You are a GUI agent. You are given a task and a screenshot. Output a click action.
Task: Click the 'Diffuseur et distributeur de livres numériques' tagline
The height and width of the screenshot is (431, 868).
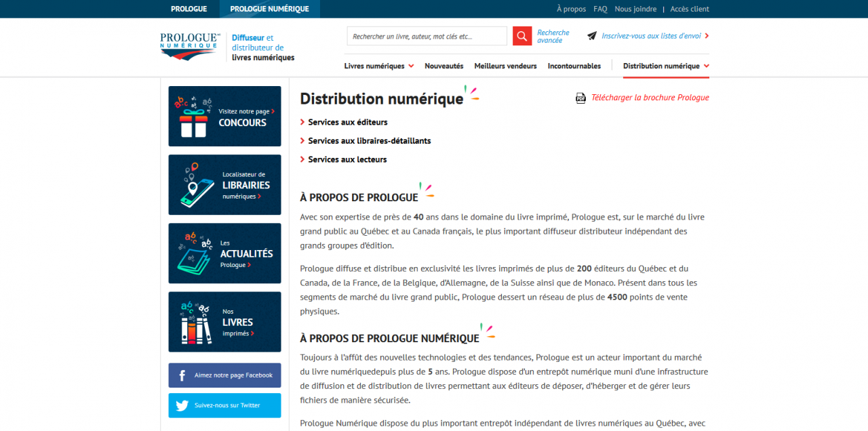[263, 47]
